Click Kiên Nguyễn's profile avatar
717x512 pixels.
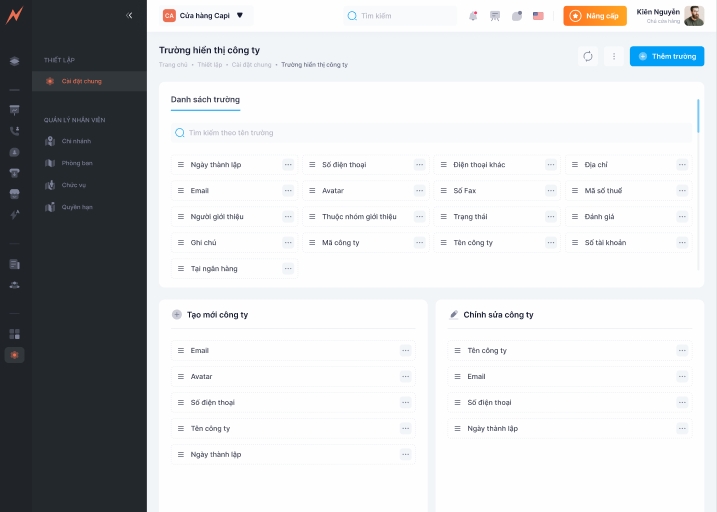tap(693, 16)
